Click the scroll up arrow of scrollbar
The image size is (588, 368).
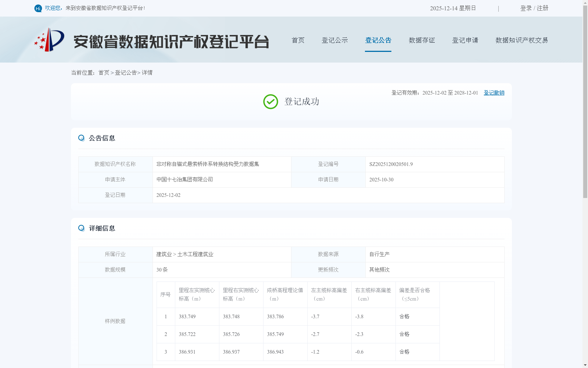point(585,3)
